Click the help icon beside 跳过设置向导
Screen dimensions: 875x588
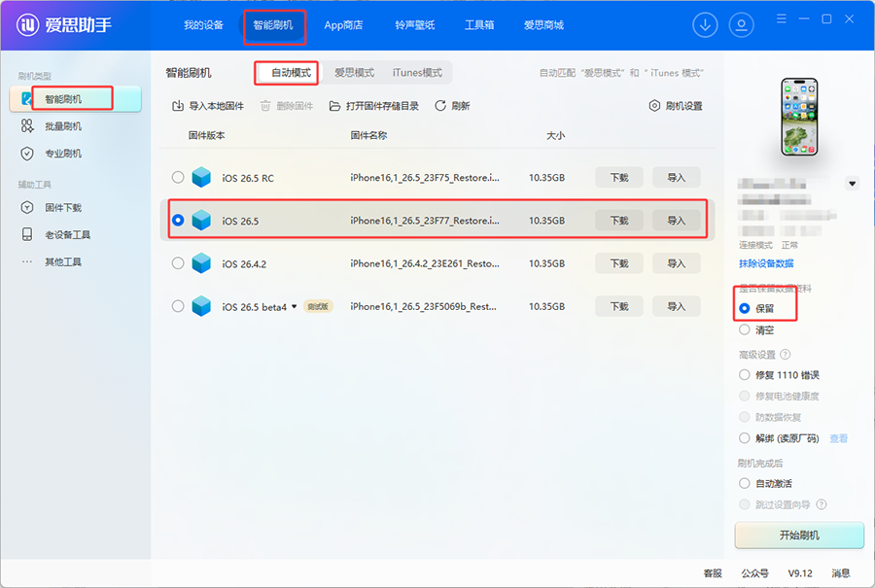(x=821, y=504)
